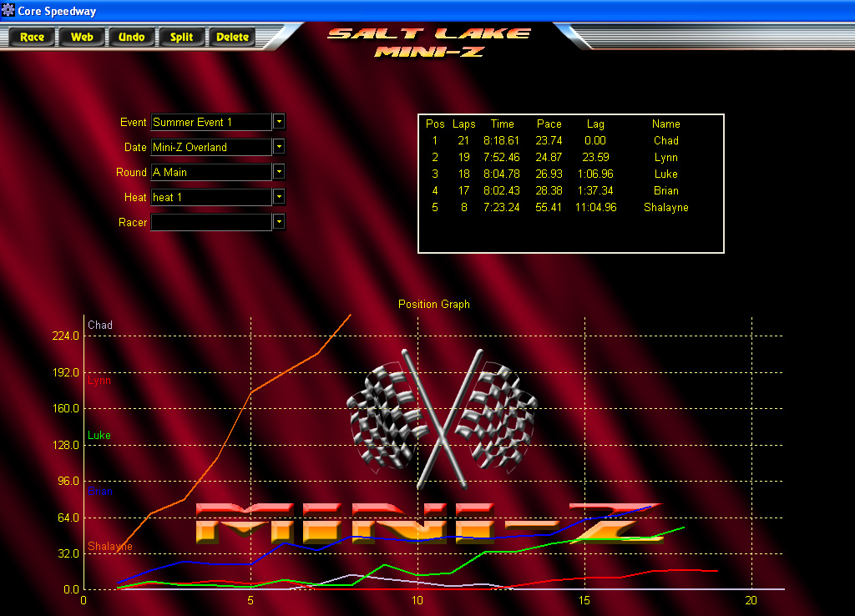Click the Lag column header
Image resolution: width=855 pixels, height=616 pixels.
pos(595,124)
